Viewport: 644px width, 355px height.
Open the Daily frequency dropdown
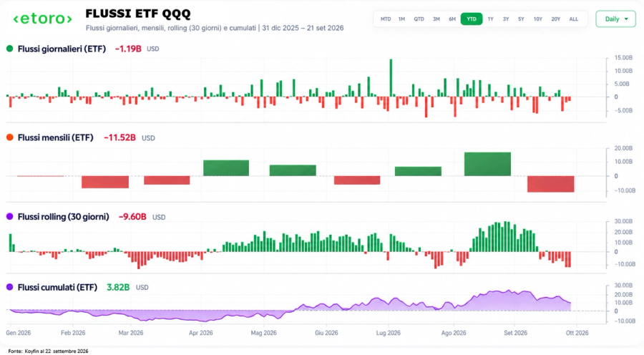tap(615, 19)
